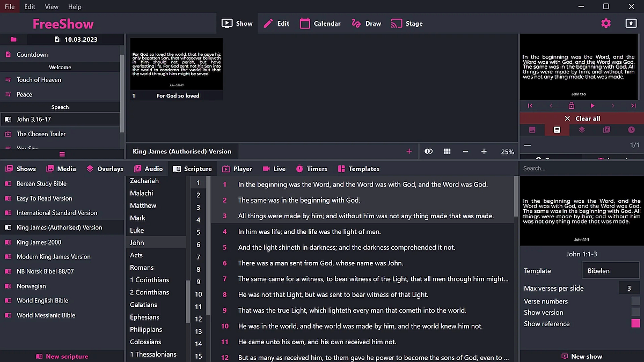
Task: Click Max verses per slide field
Action: click(x=629, y=288)
